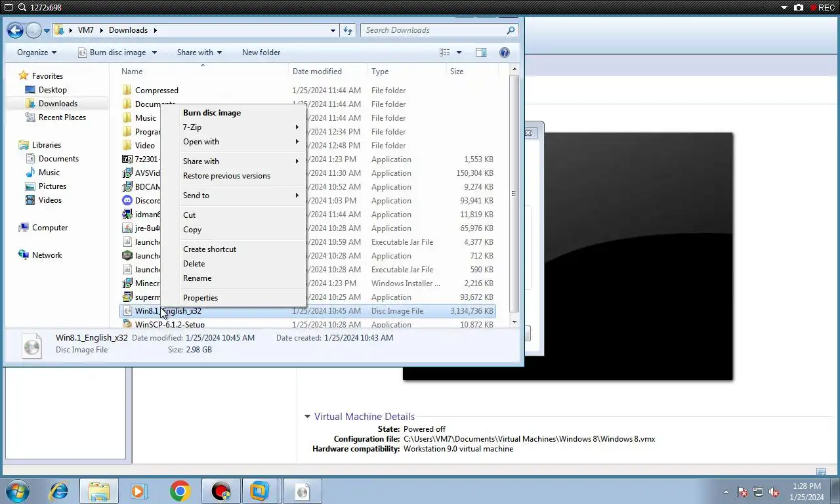840x504 pixels.
Task: Click the 7z2301 application icon
Action: click(x=127, y=159)
